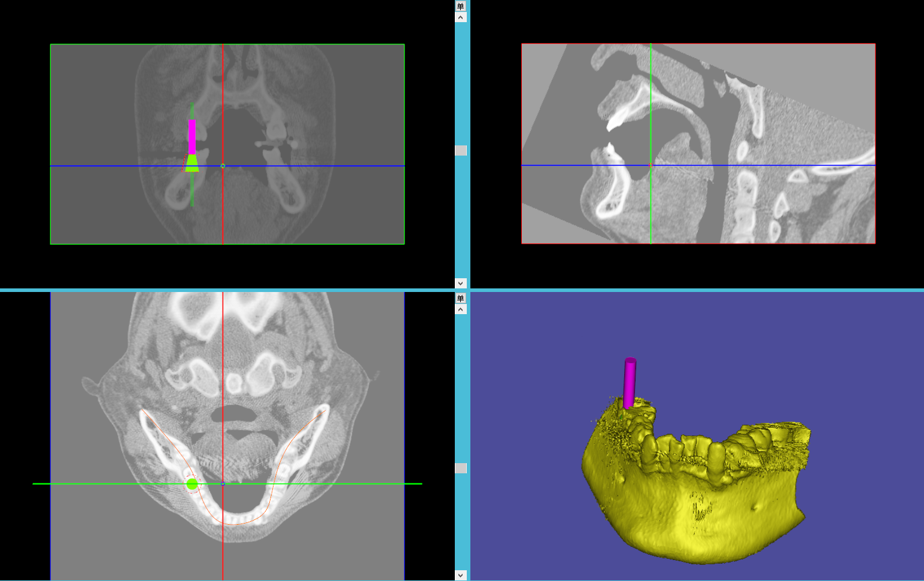
Task: Click the green conical abutment in the coronal view
Action: 192,163
